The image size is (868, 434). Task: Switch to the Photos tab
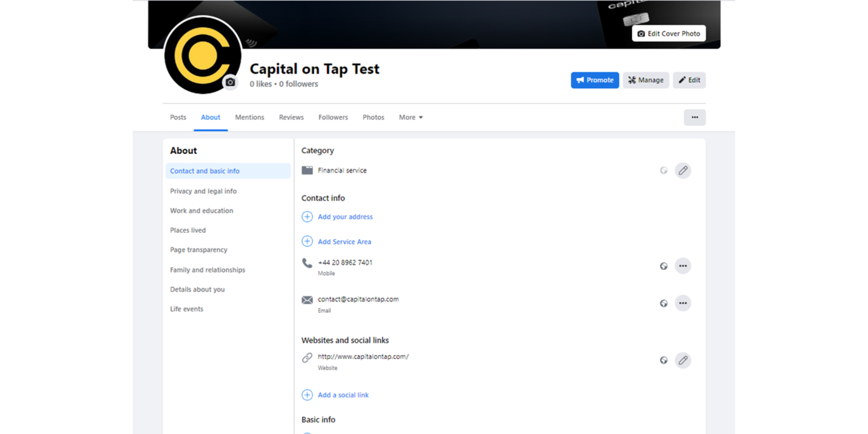(x=373, y=117)
